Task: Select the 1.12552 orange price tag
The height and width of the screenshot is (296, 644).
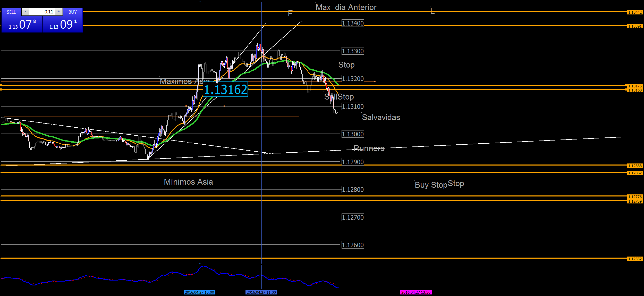Action: pos(635,259)
